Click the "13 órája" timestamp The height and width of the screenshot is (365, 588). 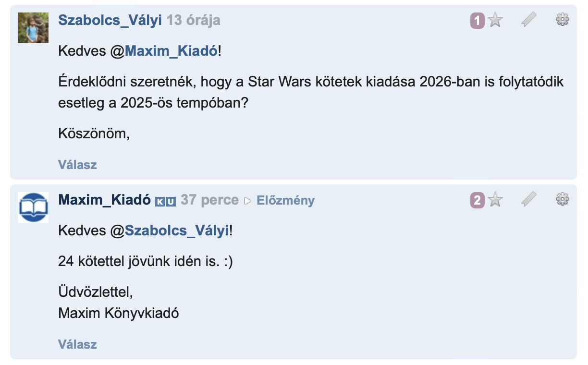coord(193,21)
